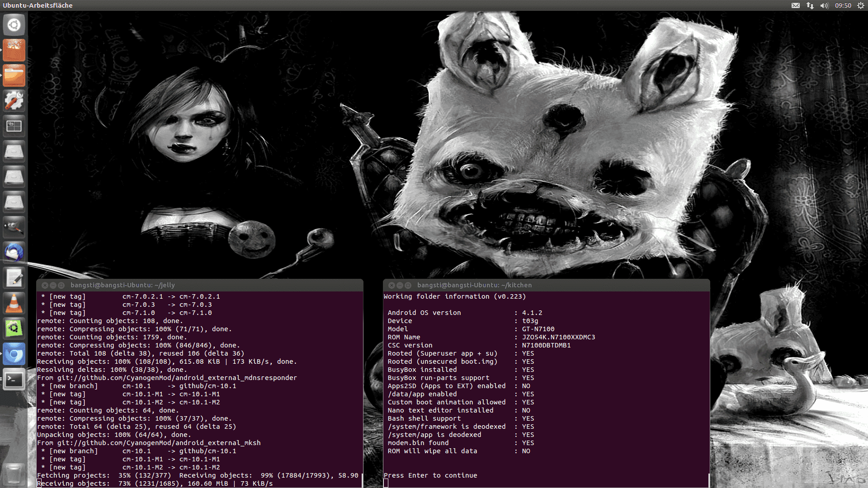Open the Trash at launcher bottom
868x488 pixels.
click(14, 474)
